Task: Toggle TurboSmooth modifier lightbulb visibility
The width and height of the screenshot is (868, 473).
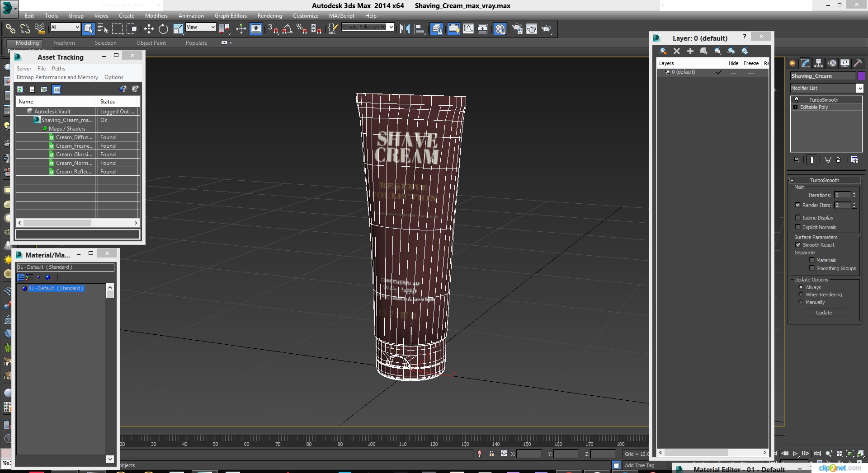Action: tap(797, 100)
